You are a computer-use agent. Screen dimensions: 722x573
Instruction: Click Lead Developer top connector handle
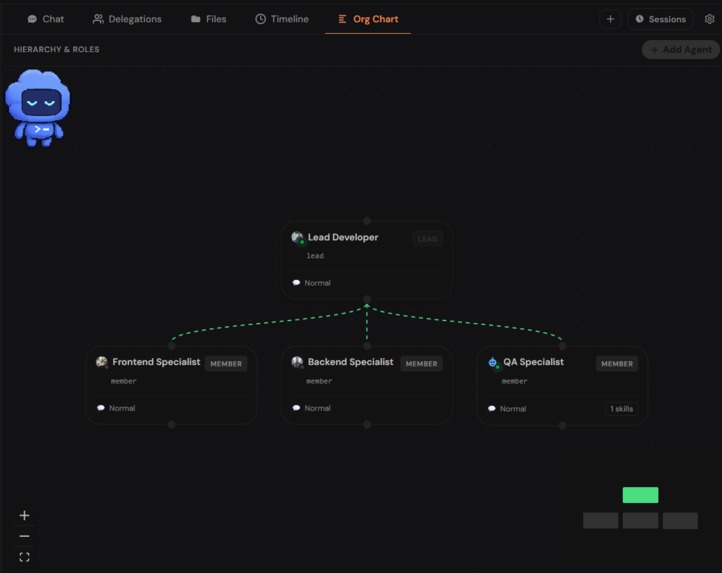(x=367, y=221)
